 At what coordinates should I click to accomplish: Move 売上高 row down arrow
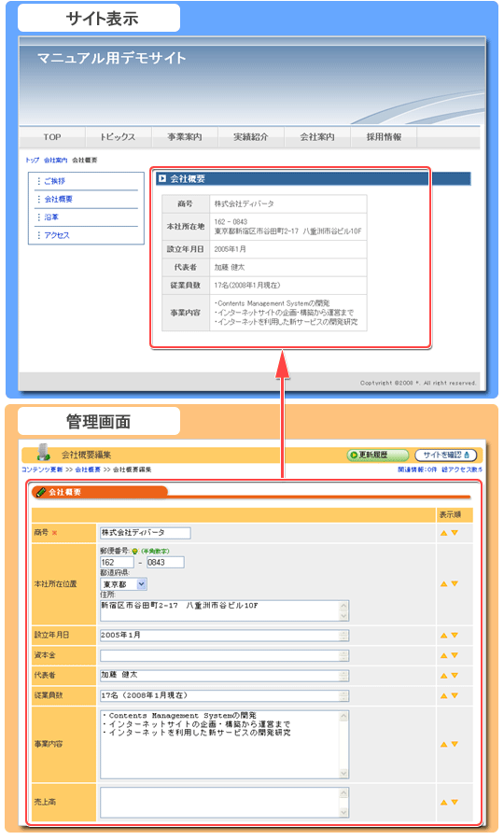pos(455,802)
